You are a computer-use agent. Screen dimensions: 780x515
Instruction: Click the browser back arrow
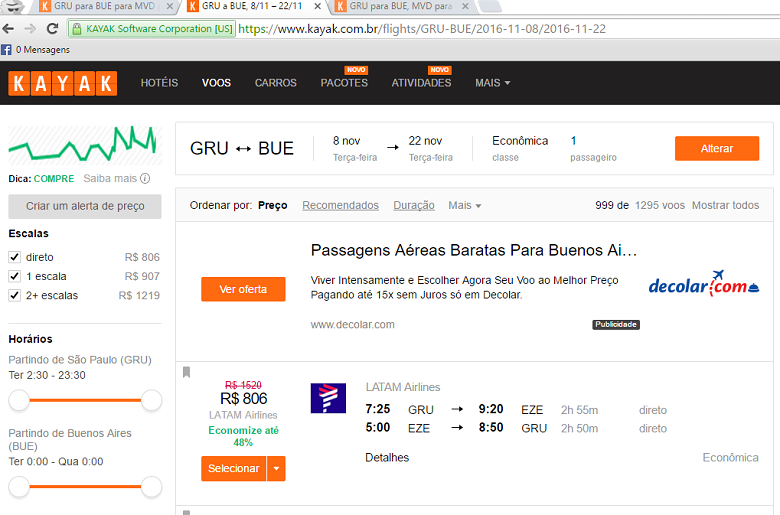click(x=8, y=29)
